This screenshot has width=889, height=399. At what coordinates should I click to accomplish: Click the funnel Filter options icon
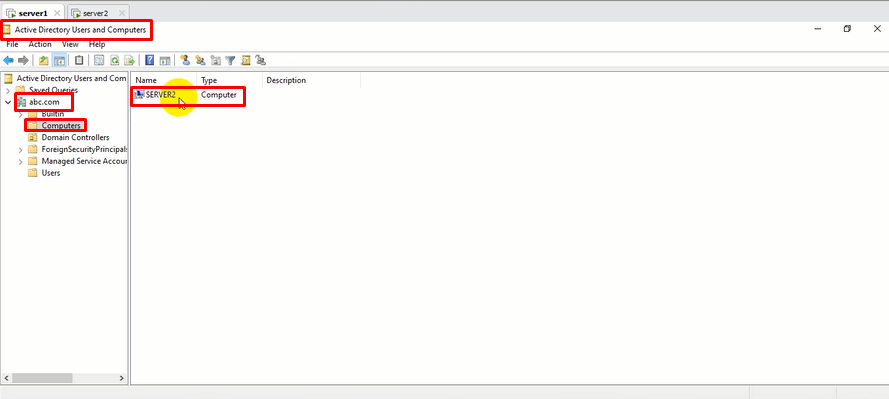coord(230,60)
